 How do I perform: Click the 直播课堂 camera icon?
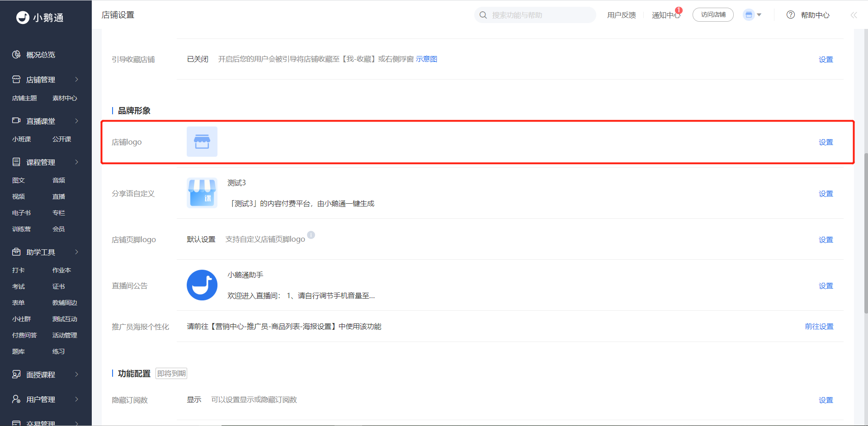click(x=16, y=121)
